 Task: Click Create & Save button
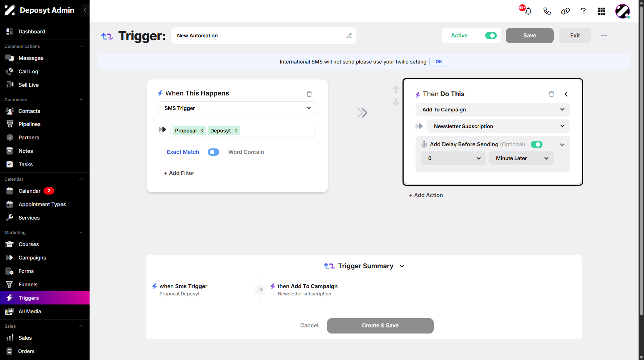pos(380,326)
